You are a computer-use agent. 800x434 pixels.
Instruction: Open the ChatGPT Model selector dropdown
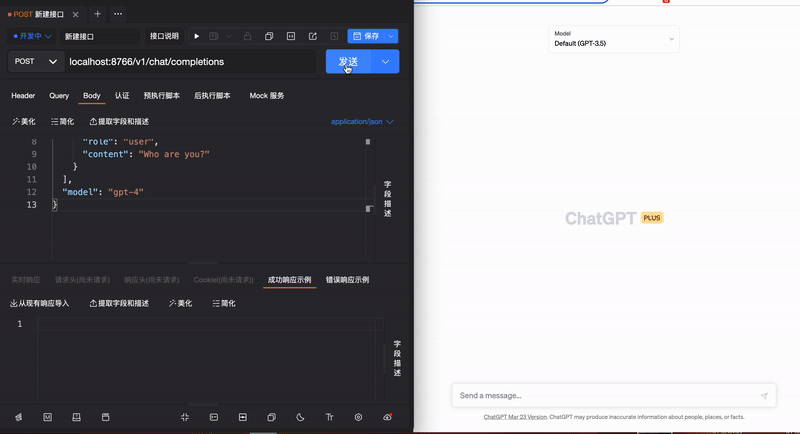[614, 39]
